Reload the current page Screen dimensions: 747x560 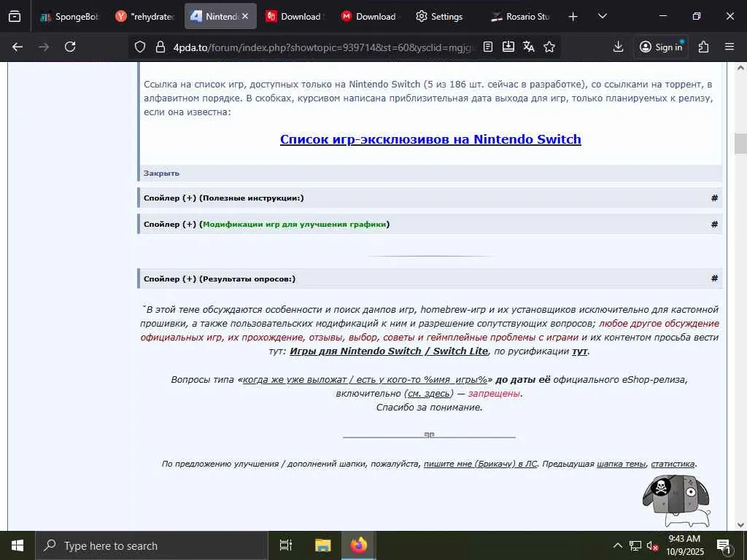(x=70, y=47)
